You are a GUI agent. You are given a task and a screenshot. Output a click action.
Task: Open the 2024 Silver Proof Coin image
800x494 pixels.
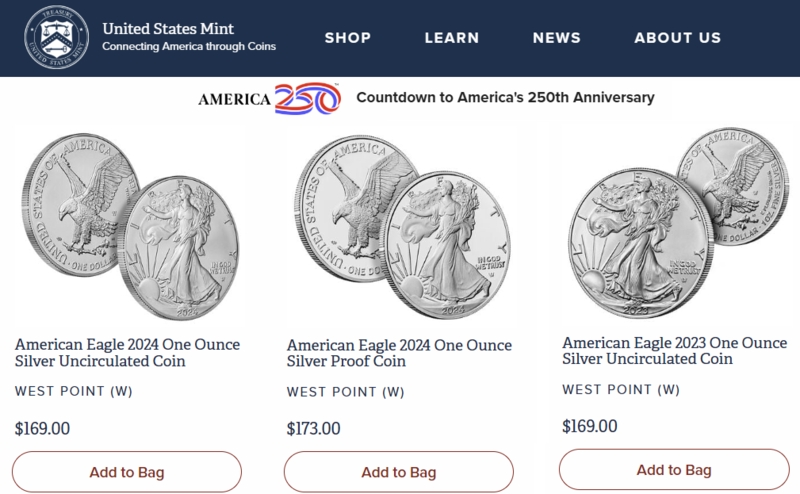[400, 225]
